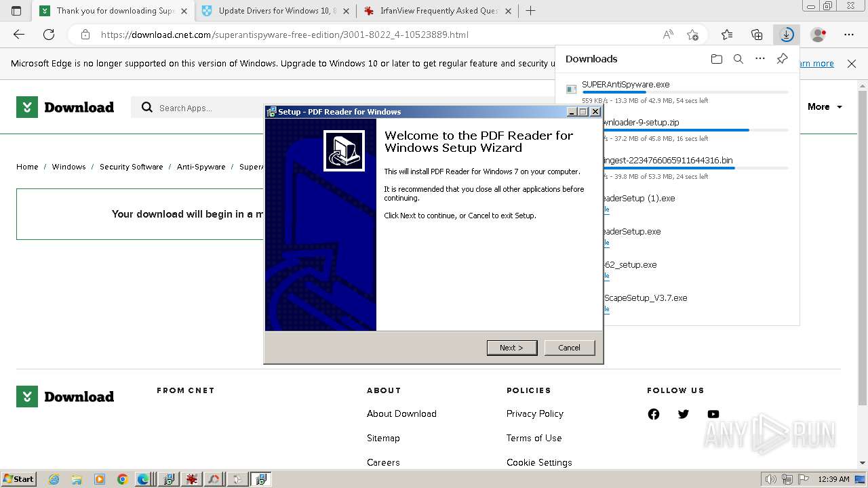Cancel the PDF Reader for Windows setup

pos(569,348)
